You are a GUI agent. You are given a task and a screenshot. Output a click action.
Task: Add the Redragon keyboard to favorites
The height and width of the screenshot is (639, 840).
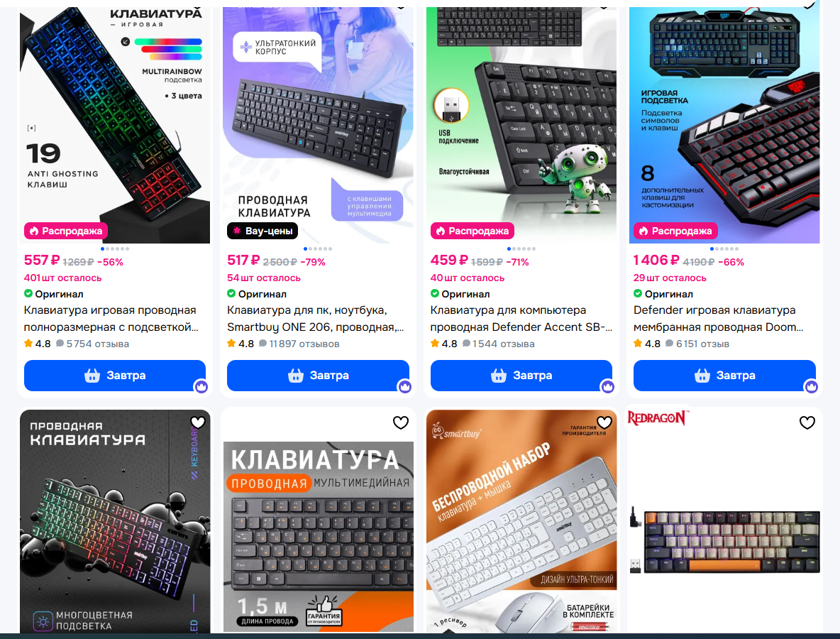[x=807, y=422]
